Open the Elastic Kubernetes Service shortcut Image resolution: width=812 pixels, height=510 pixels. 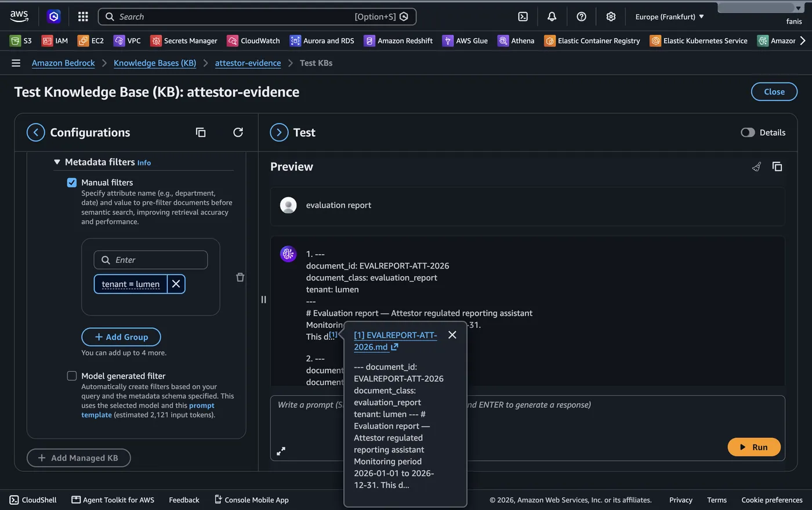(x=699, y=41)
